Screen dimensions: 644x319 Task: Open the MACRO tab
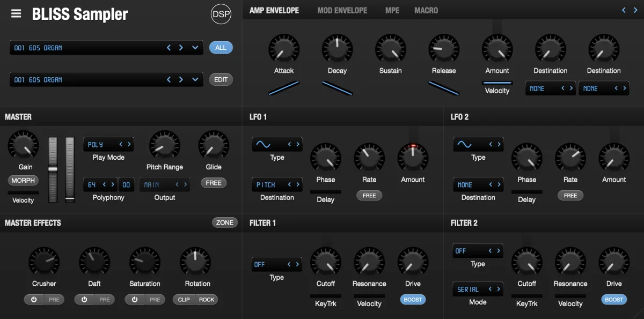pos(426,10)
